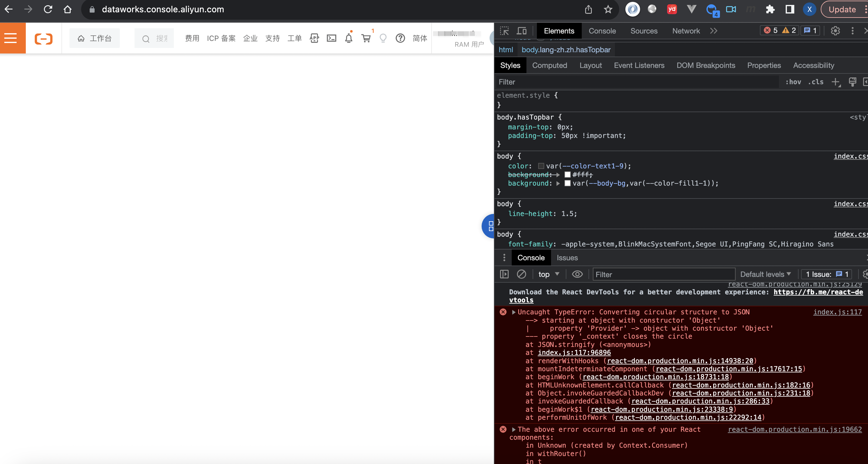Toggle the :hov element state panel

793,82
